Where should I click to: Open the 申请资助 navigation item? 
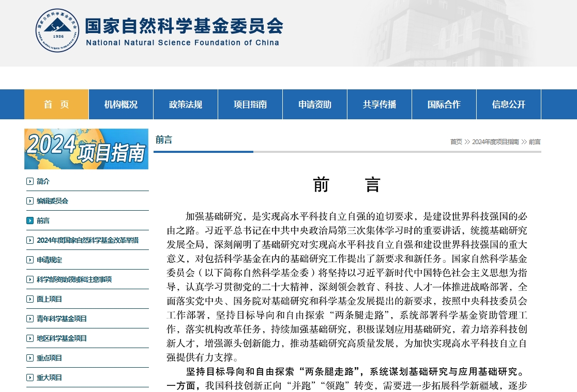315,104
